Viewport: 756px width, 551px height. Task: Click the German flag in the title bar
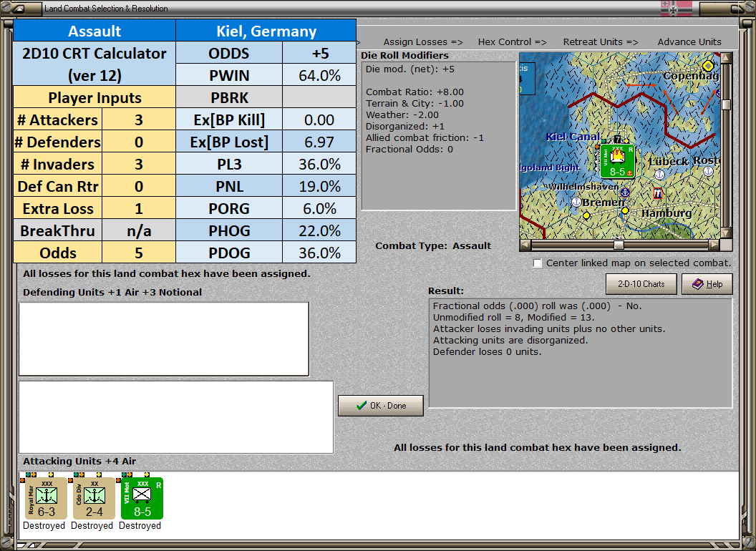point(676,8)
